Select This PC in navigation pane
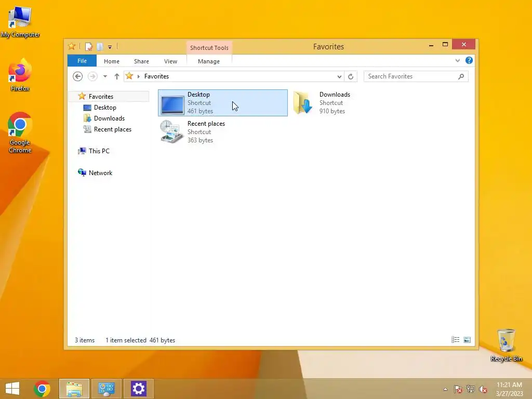 tap(99, 151)
